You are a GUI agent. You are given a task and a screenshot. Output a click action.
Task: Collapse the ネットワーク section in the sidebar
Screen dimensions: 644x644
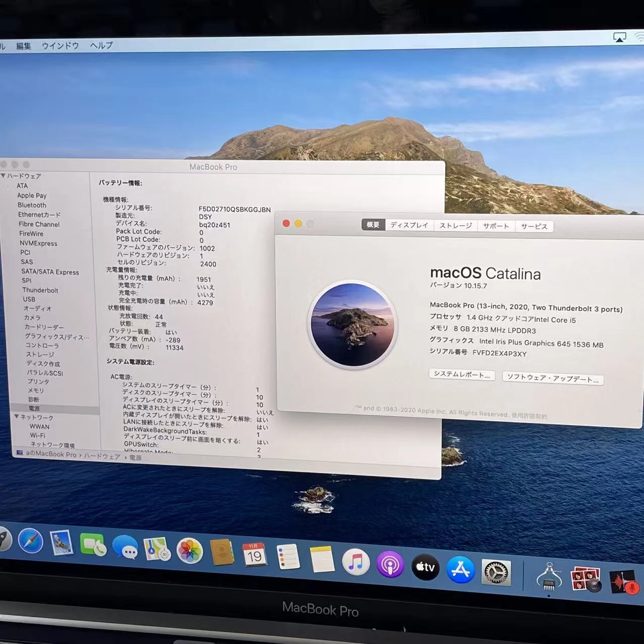pyautogui.click(x=17, y=417)
